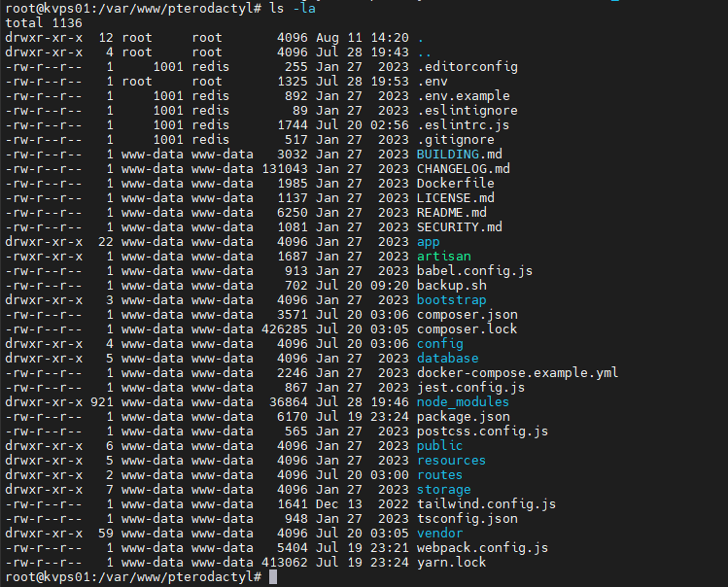Select the 413062 size of yarn.lock
Image resolution: width=728 pixels, height=587 pixels.
point(285,563)
